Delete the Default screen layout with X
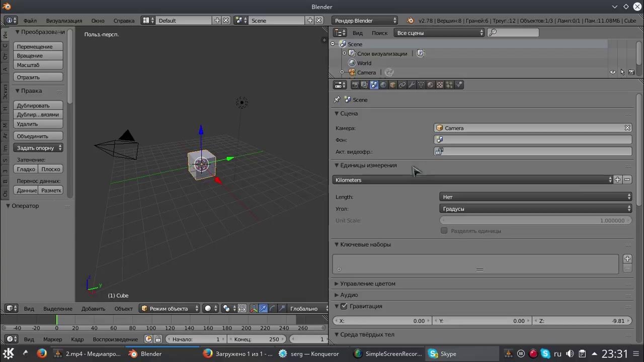 pyautogui.click(x=226, y=21)
